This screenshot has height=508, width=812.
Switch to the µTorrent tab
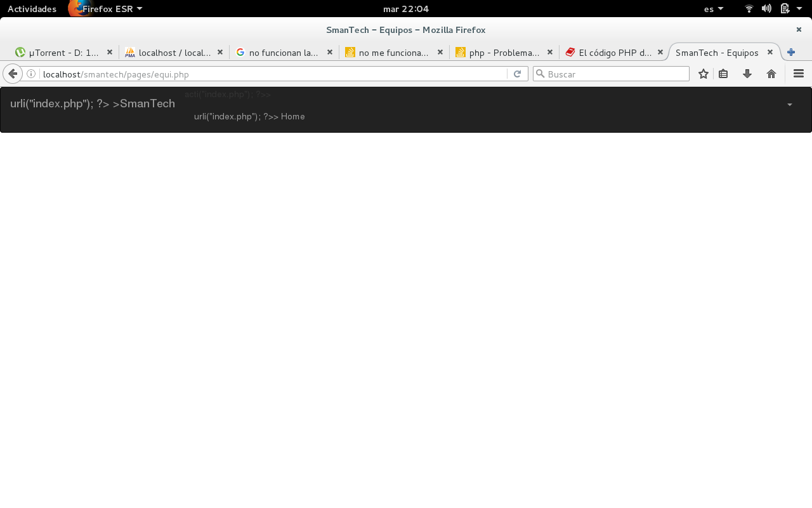click(63, 53)
